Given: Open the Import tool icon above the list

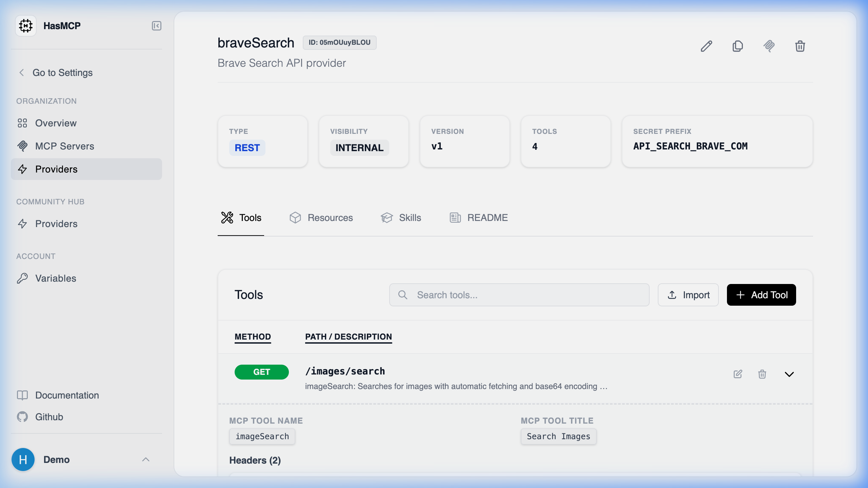Looking at the screenshot, I should point(688,295).
